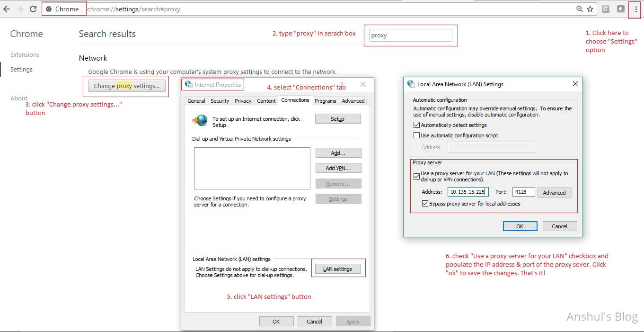Image resolution: width=644 pixels, height=332 pixels.
Task: Open the Privacy tab
Action: coord(243,100)
